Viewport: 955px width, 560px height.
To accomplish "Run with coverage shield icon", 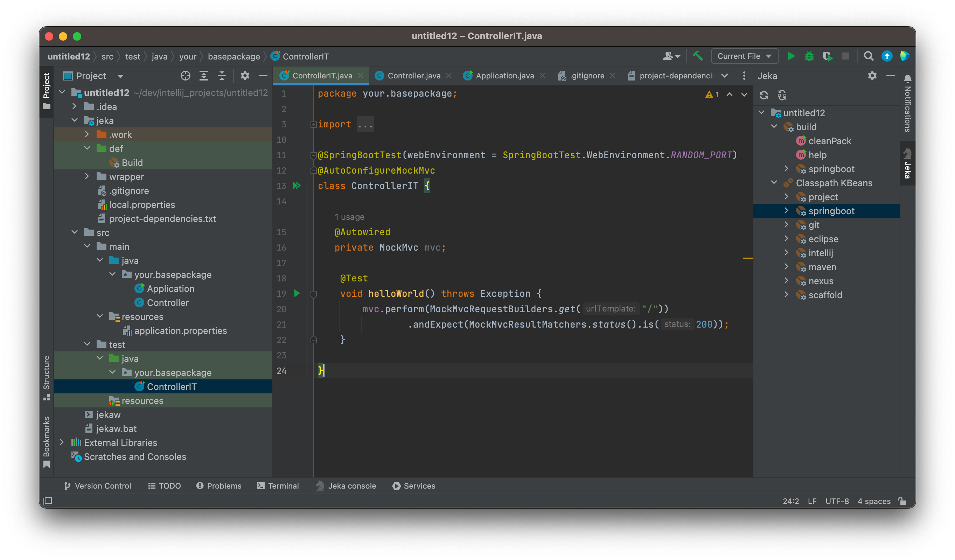I will click(x=827, y=56).
